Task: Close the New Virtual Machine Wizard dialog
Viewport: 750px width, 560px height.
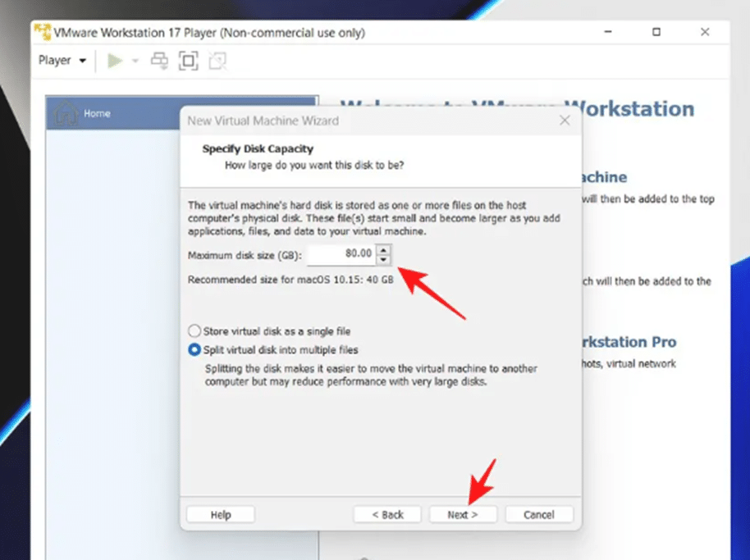Action: tap(565, 121)
